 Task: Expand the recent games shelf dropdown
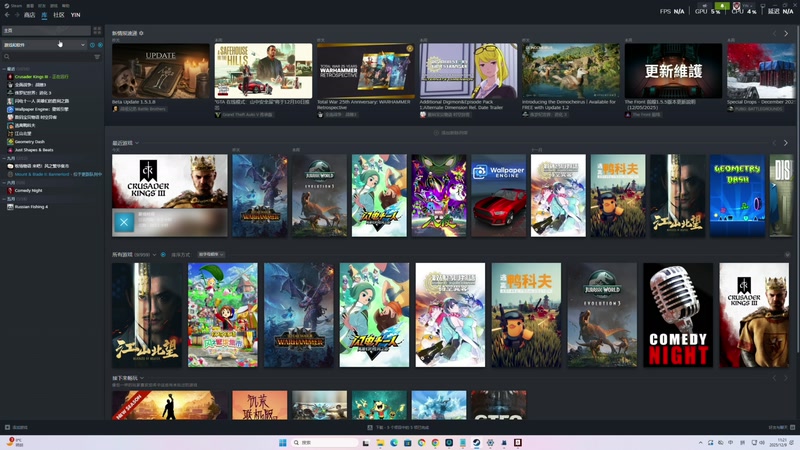137,143
